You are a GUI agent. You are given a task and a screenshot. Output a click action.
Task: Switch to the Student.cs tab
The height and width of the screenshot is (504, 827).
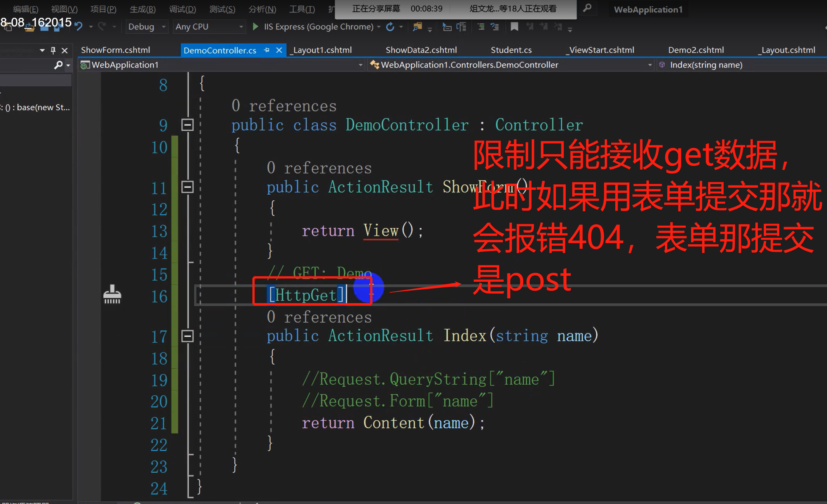click(x=511, y=50)
